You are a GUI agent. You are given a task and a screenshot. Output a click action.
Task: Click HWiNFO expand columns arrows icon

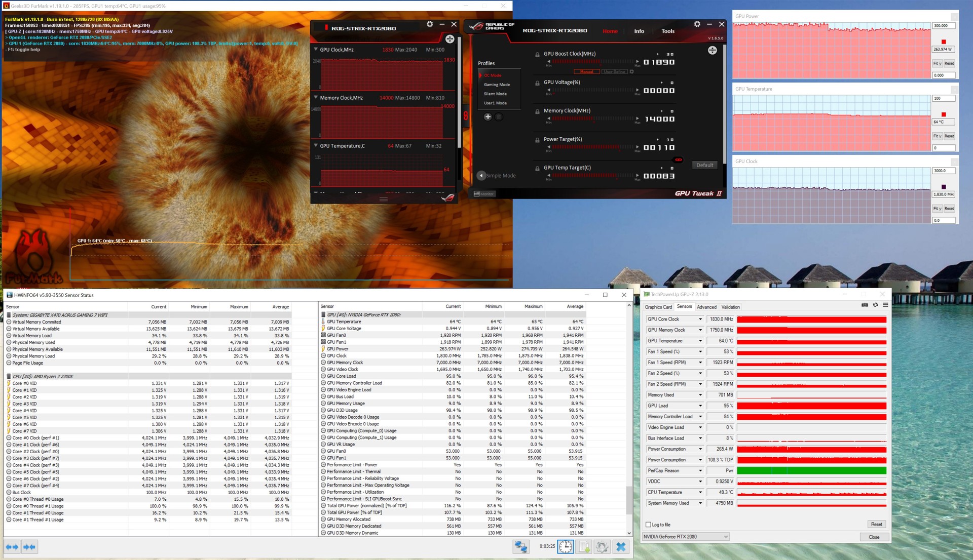(12, 547)
